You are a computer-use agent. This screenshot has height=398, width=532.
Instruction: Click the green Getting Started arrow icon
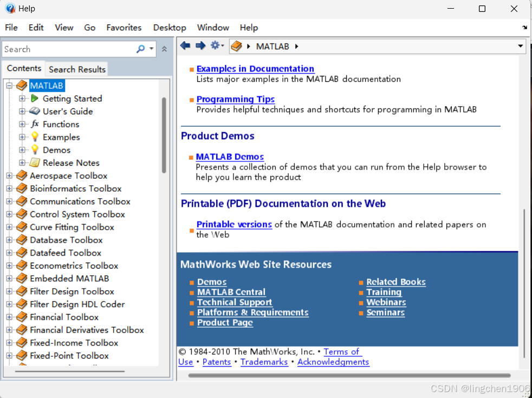35,99
